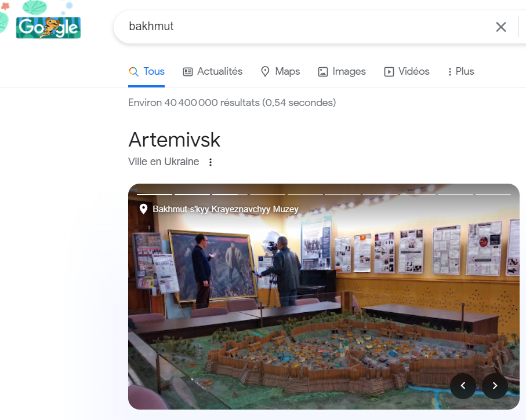
Task: Expand the Plus menu for more filters
Action: (x=460, y=72)
